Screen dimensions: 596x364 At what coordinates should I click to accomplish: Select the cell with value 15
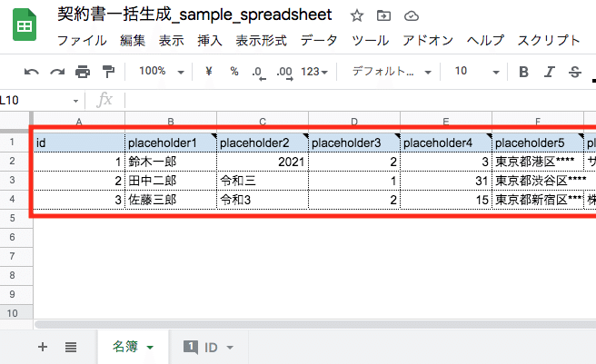(x=446, y=200)
